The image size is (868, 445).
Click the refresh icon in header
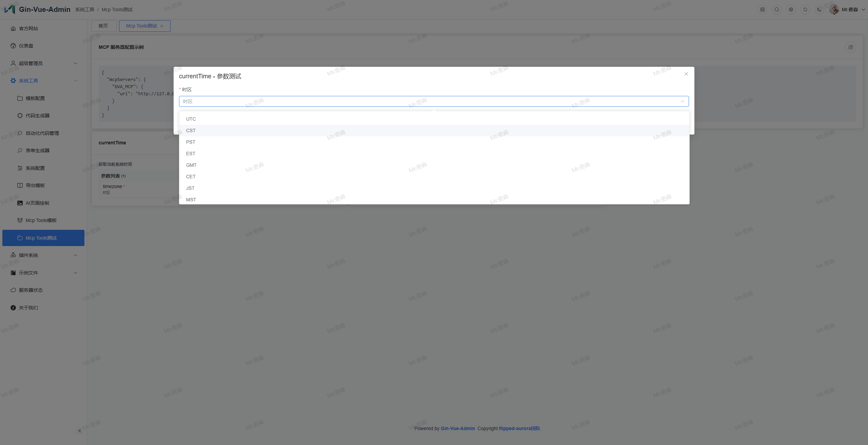(805, 9)
